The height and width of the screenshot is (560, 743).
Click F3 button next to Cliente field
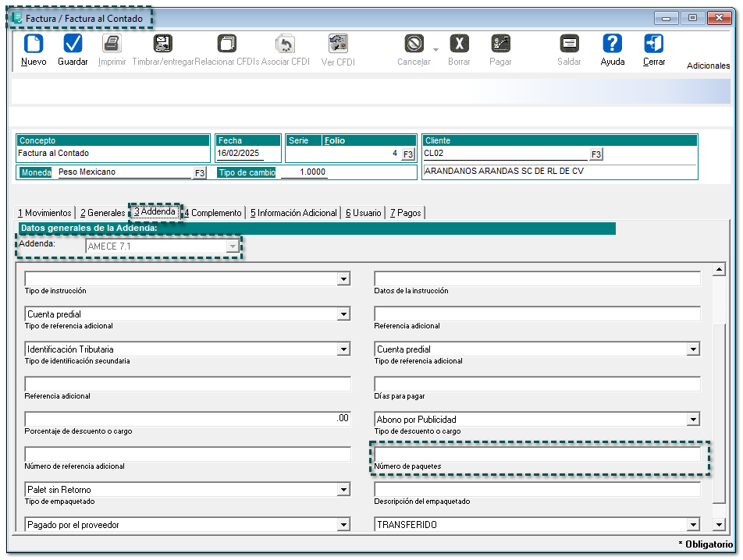pyautogui.click(x=596, y=154)
